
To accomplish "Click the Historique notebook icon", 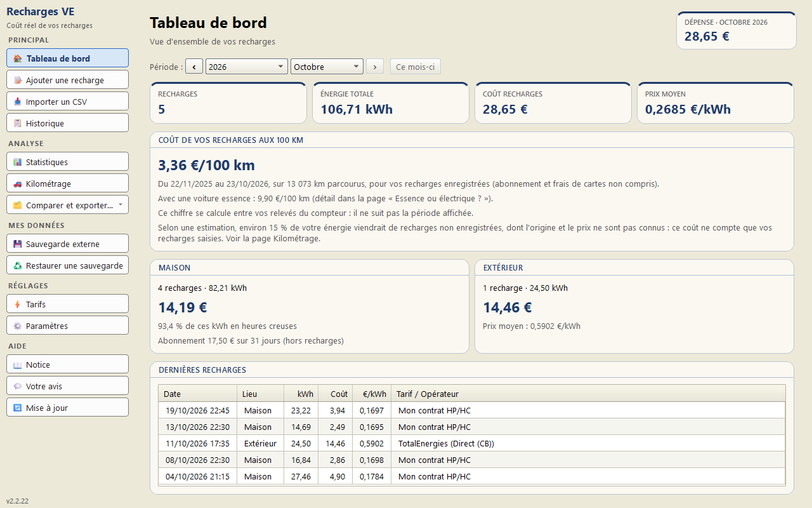I will point(18,123).
